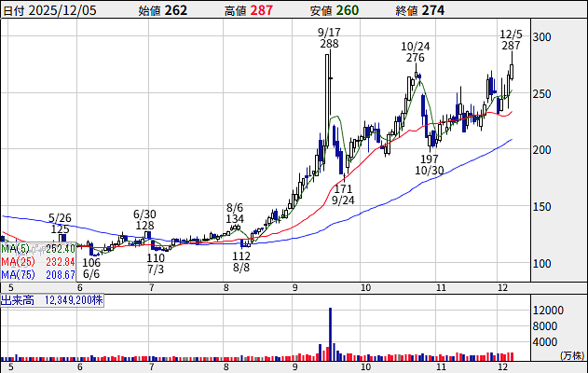Click the 300 price axis label
Viewport: 588px width, 373px height.
(x=542, y=37)
